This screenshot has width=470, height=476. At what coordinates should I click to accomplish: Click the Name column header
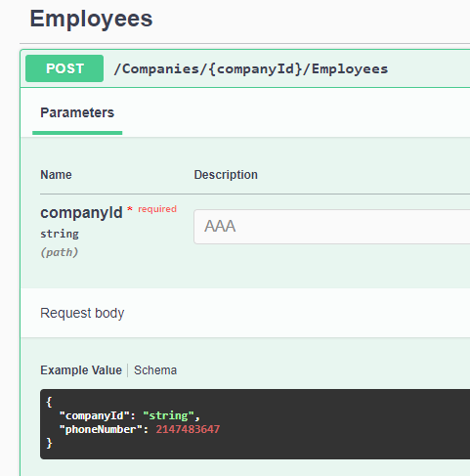[x=56, y=175]
